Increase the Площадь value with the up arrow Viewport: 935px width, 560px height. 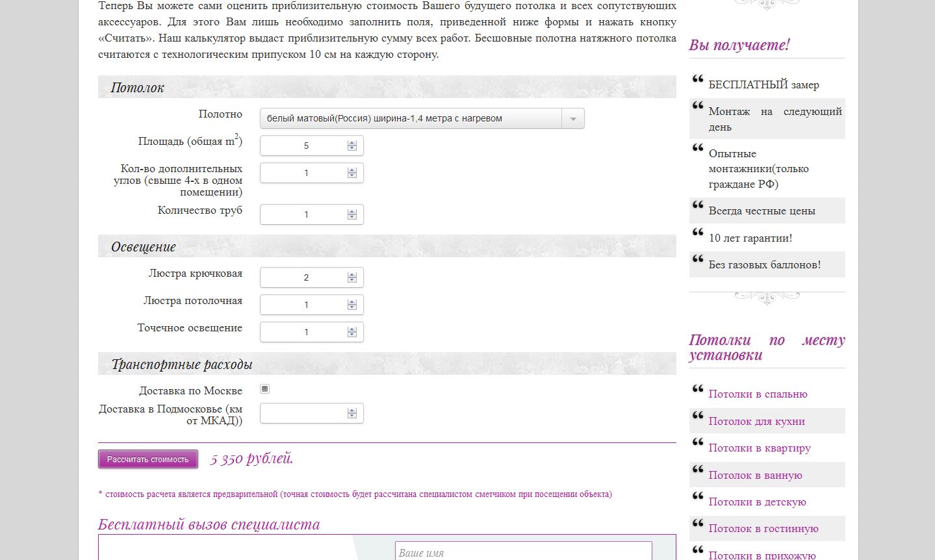[x=352, y=143]
